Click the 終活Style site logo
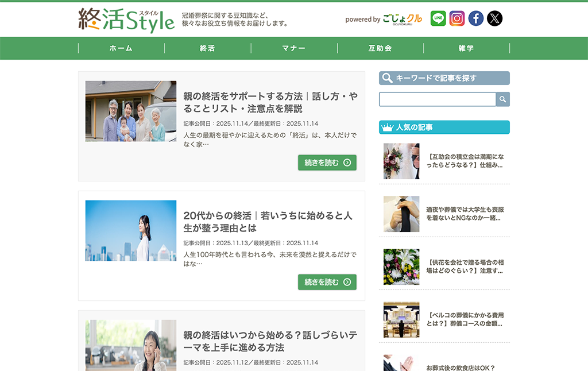 (x=126, y=20)
